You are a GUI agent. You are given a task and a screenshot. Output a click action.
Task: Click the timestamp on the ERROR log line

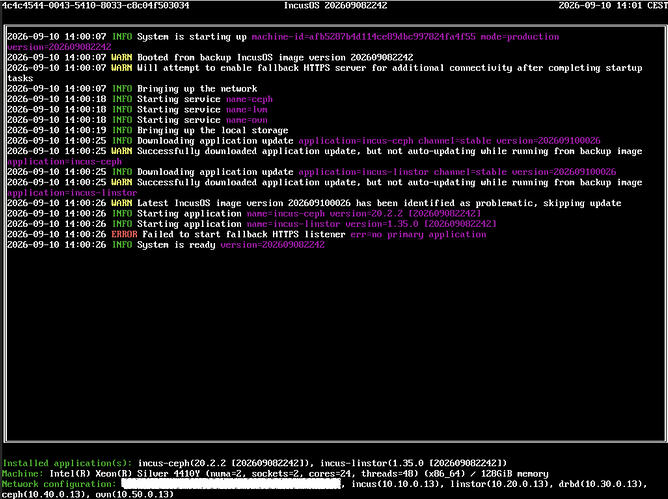click(x=57, y=235)
